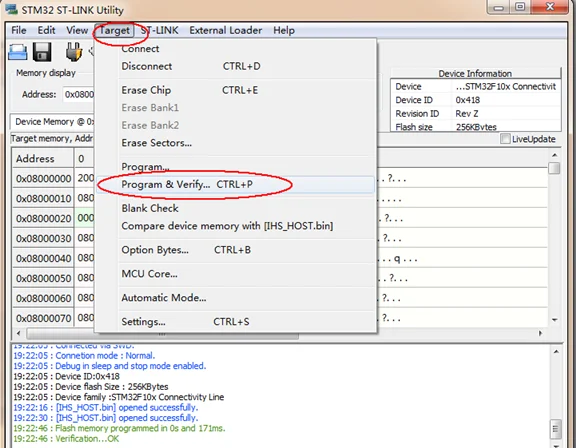Viewport: 576px width, 448px height.
Task: Choose Program & Verify... menu entry
Action: (235, 184)
